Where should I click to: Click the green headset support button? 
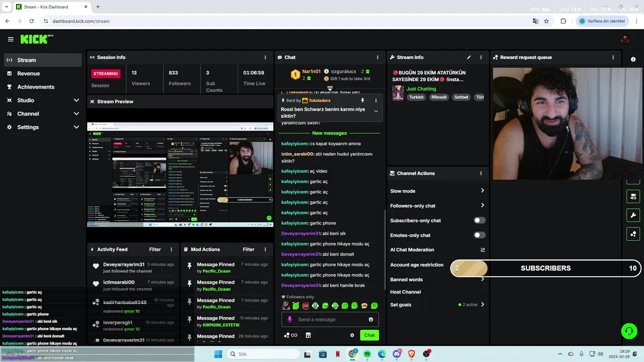(629, 331)
